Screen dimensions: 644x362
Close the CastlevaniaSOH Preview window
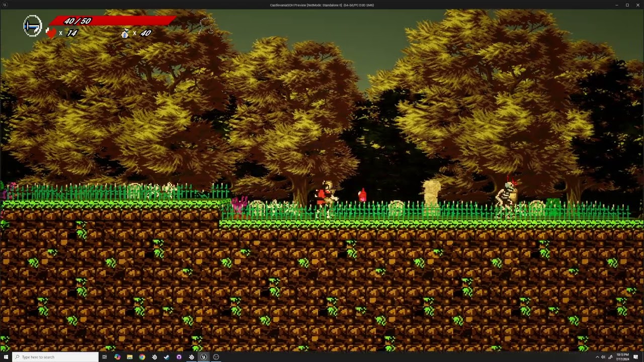pos(637,5)
